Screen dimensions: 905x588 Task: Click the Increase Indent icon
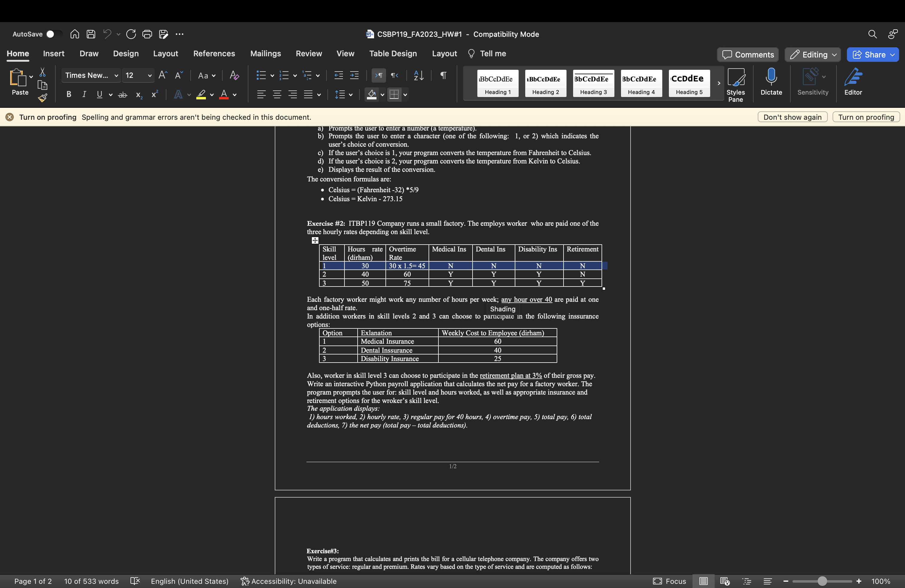(x=354, y=75)
